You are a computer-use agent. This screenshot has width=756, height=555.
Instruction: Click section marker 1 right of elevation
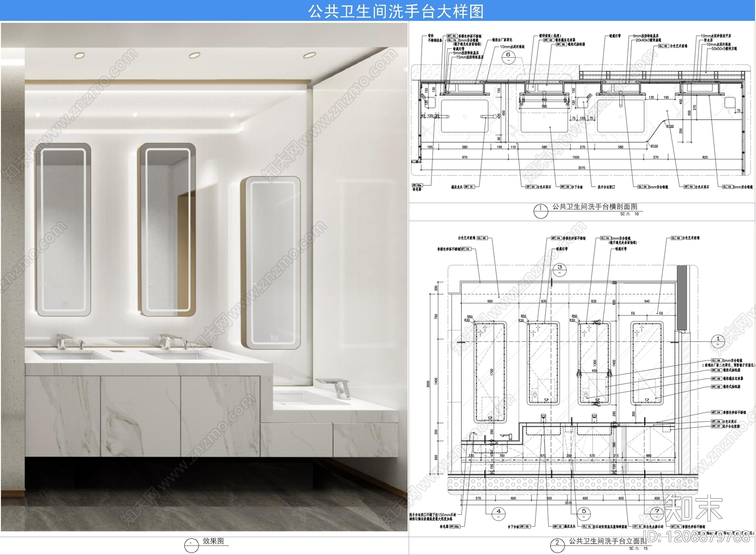tap(718, 341)
